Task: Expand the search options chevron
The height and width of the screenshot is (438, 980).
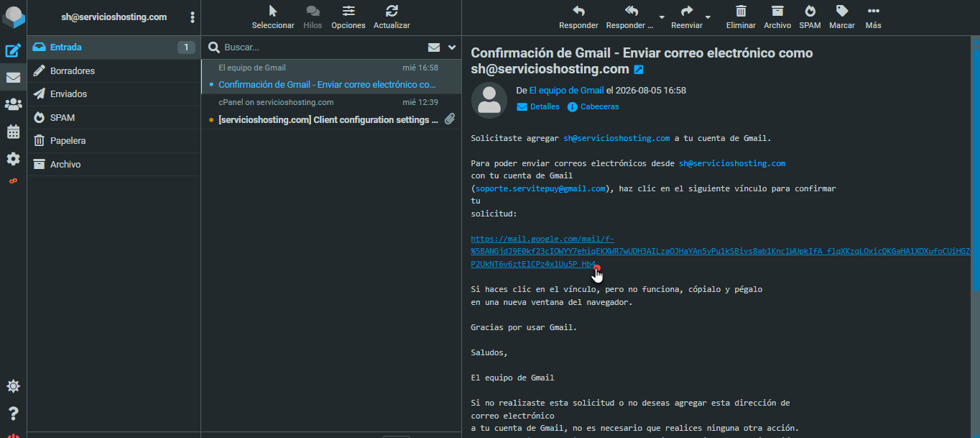Action: pos(452,47)
